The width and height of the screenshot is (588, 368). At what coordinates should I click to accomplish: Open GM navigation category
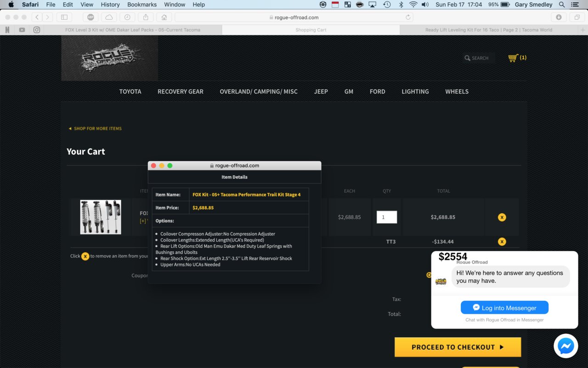[349, 92]
